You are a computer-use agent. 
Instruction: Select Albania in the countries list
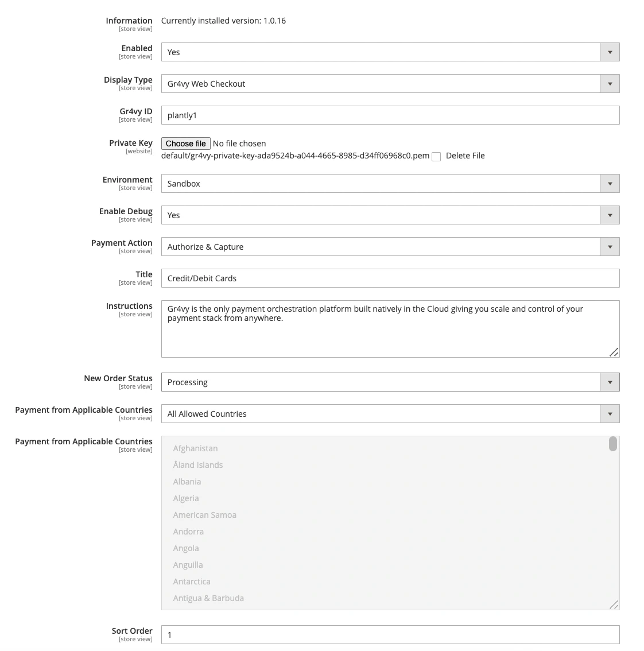pyautogui.click(x=187, y=482)
